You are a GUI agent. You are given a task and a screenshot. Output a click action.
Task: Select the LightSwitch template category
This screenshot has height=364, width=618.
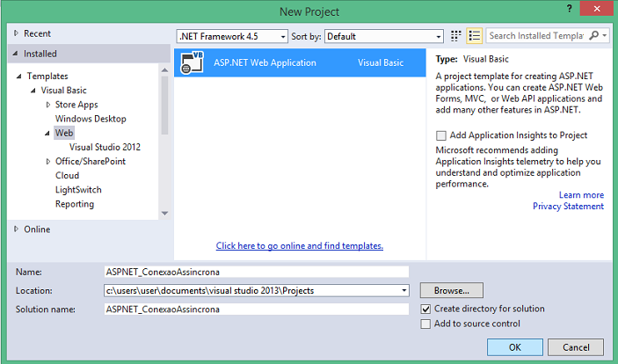coord(78,190)
